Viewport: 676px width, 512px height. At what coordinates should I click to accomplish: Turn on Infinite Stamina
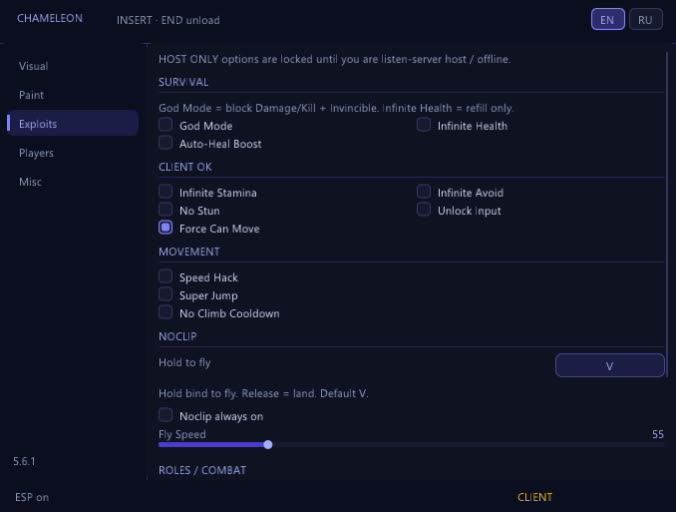pos(166,192)
